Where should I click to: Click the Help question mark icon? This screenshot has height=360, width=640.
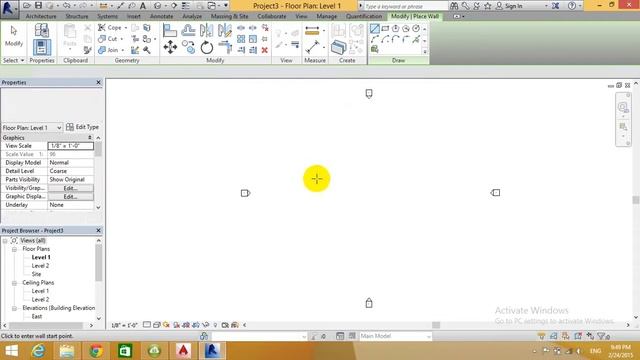(571, 6)
